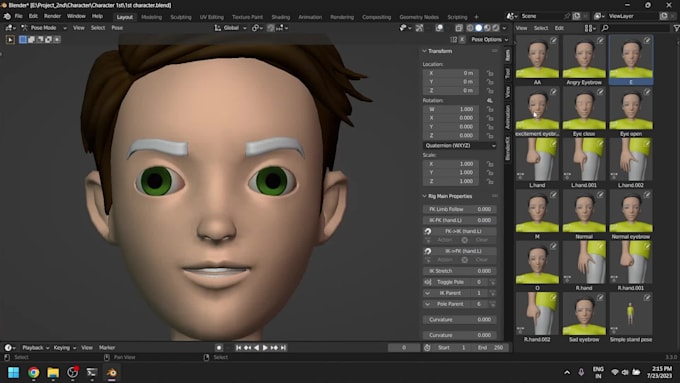This screenshot has height=383, width=680.
Task: Switch to rendered shading mode
Action: tap(496, 28)
